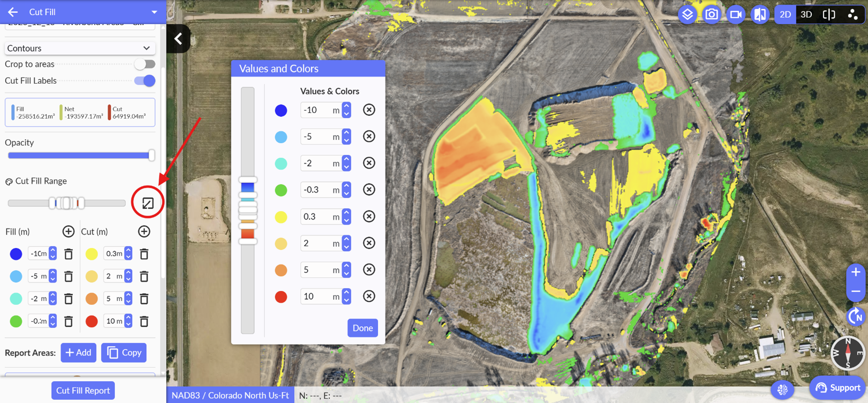This screenshot has width=868, height=403.
Task: Click the red 10 m color swatch
Action: [281, 297]
